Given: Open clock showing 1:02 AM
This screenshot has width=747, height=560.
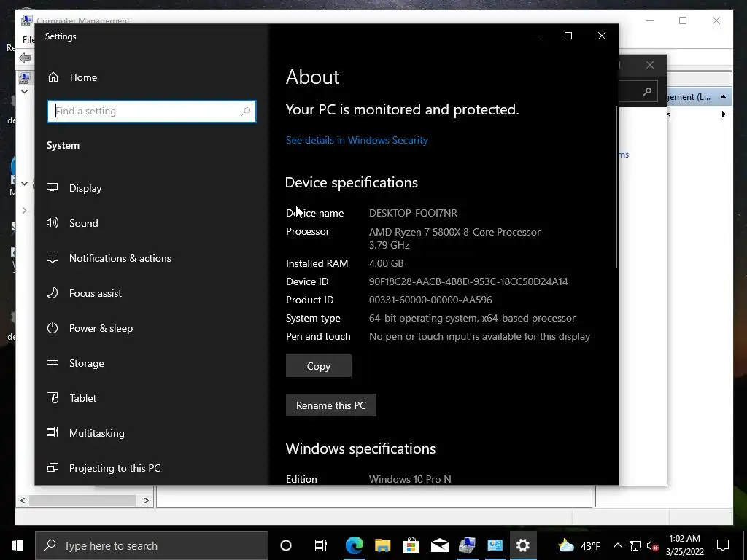Looking at the screenshot, I should coord(684,545).
